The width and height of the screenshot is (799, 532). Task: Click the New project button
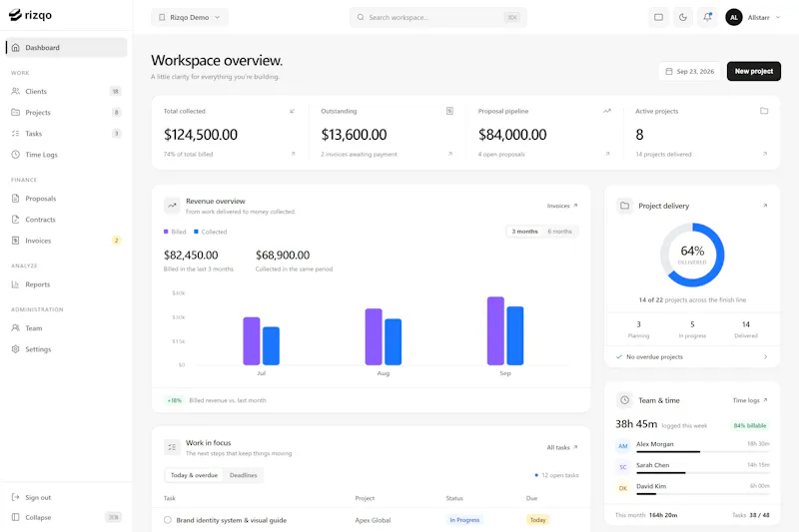click(754, 71)
